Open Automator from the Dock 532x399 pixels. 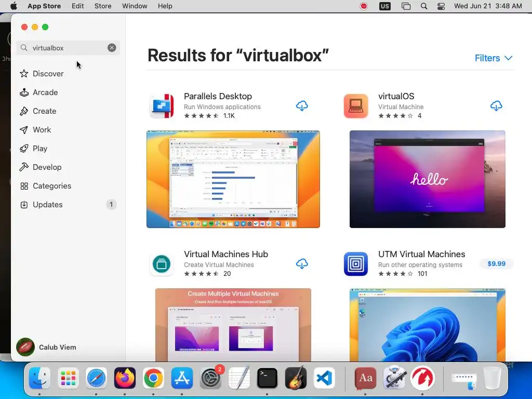click(394, 378)
